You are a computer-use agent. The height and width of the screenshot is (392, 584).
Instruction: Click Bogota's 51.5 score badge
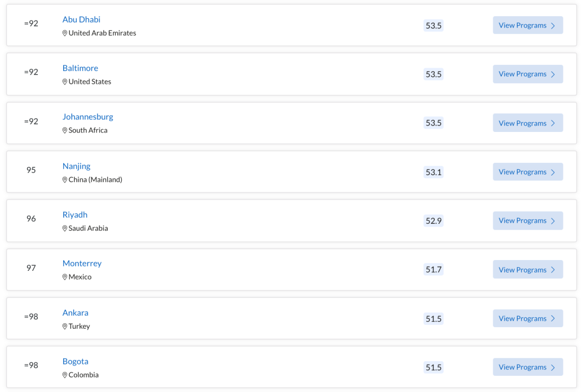coord(433,368)
